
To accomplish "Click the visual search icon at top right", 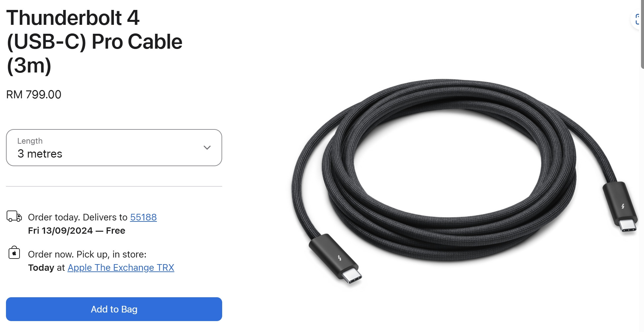I will click(x=637, y=19).
